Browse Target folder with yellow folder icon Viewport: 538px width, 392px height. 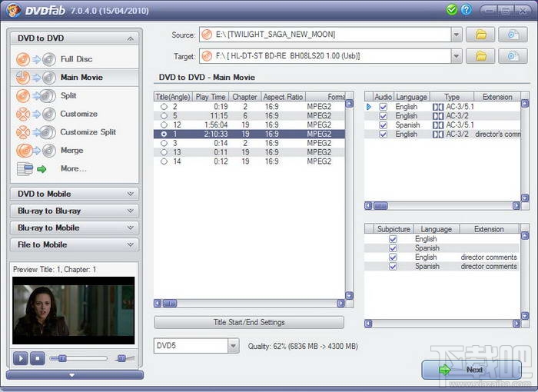point(480,56)
